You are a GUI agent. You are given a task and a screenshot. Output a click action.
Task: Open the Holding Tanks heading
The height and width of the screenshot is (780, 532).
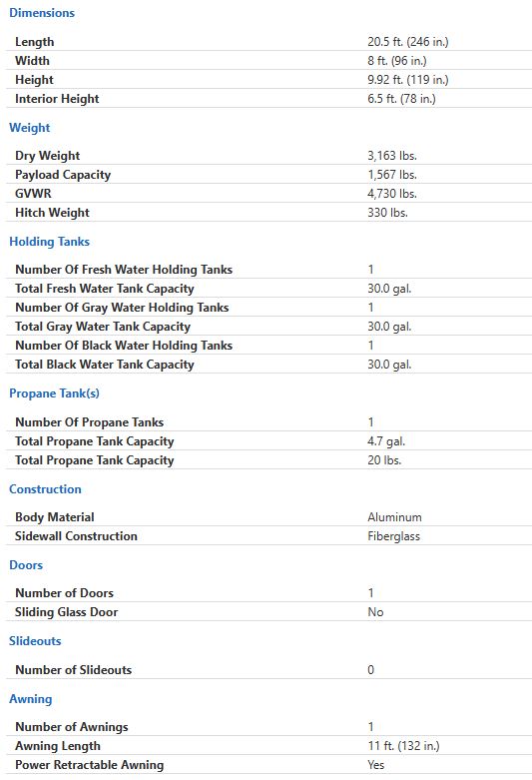click(49, 242)
